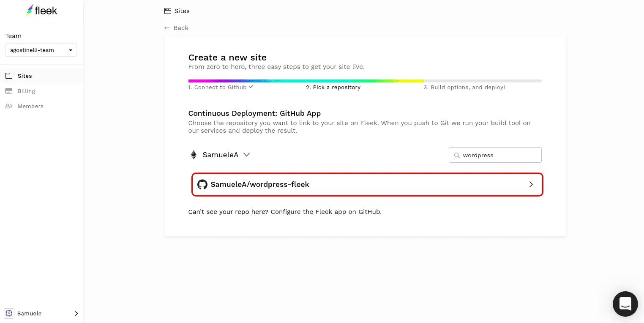Go Back to the previous page

click(x=177, y=28)
